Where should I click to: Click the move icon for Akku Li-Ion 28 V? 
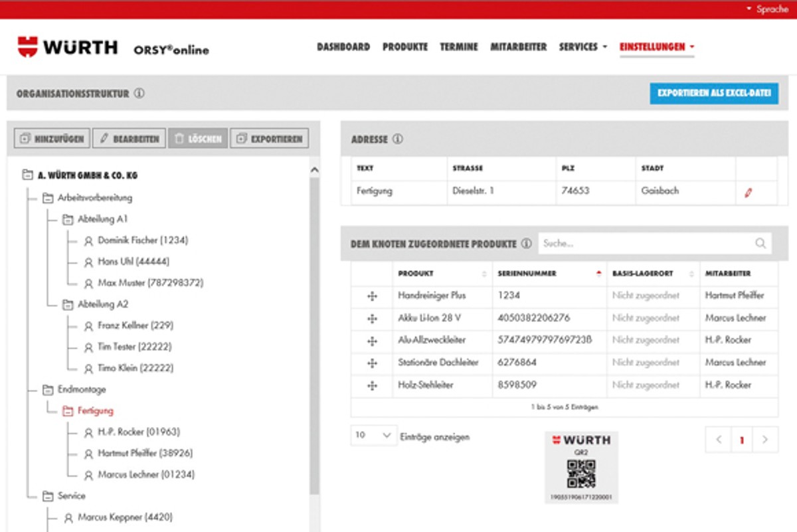372,319
